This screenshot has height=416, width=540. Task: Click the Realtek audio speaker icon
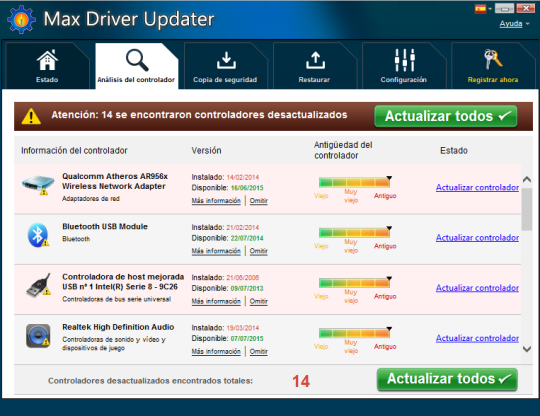click(38, 335)
